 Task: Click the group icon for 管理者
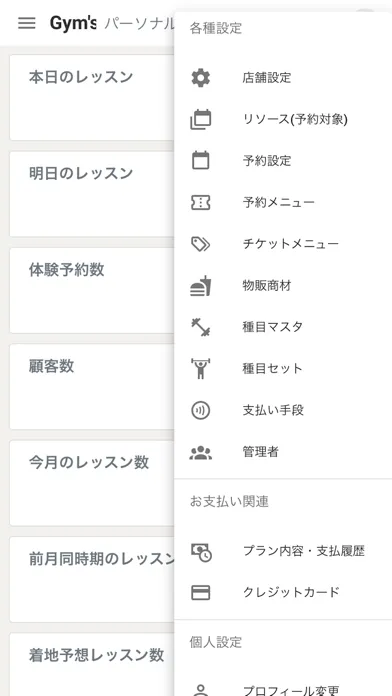point(201,452)
